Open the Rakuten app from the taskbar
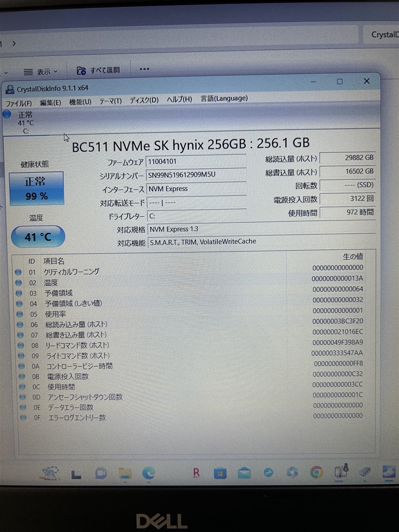Viewport: 399px width, 532px height. (196, 472)
